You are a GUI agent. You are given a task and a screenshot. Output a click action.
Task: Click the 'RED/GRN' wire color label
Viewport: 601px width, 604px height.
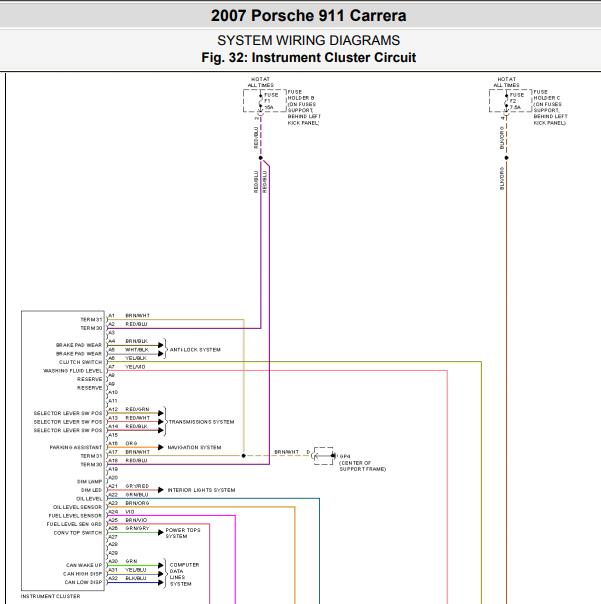tap(137, 409)
